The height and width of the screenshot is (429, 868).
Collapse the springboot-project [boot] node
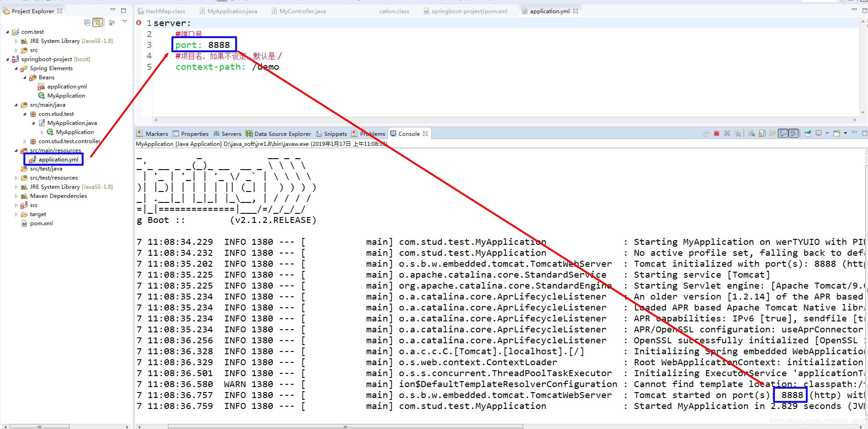click(x=7, y=59)
